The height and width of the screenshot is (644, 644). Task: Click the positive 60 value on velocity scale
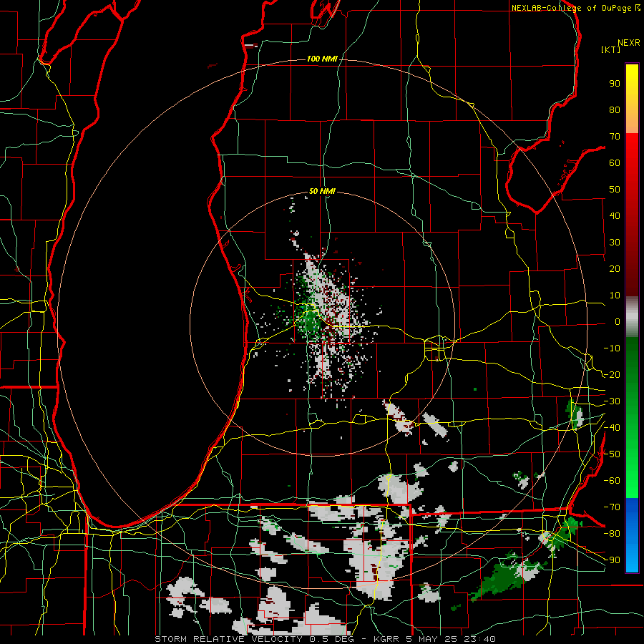point(615,163)
